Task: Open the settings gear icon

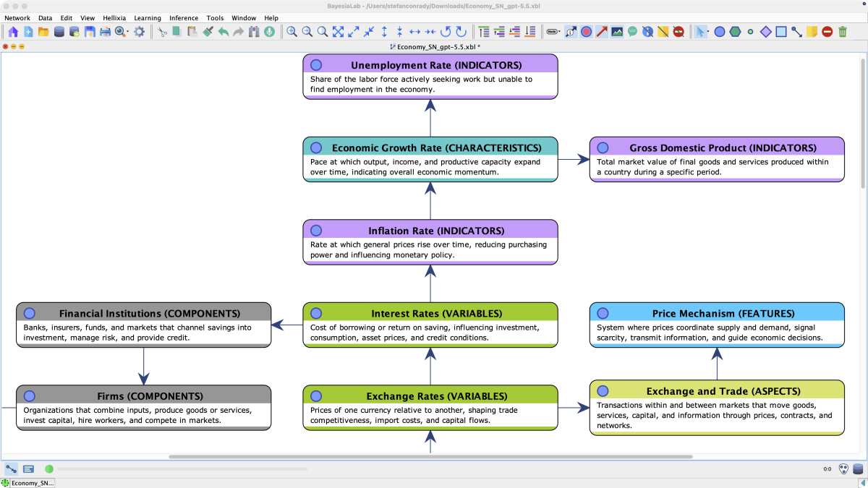Action: click(x=140, y=32)
